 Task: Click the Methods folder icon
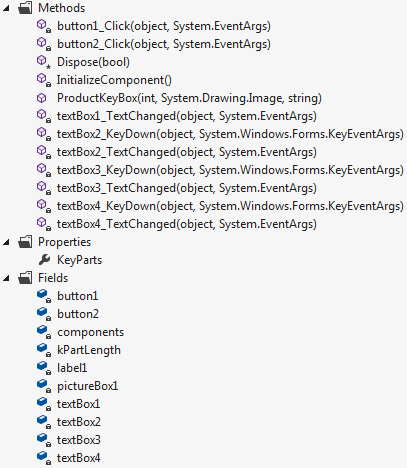pyautogui.click(x=25, y=7)
